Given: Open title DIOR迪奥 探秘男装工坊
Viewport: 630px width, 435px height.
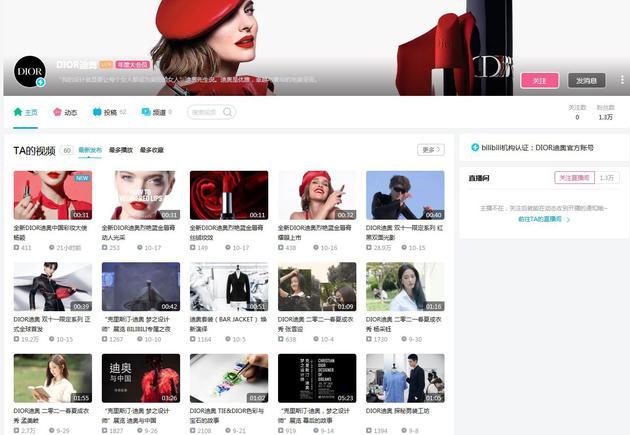Looking at the screenshot, I should point(398,411).
